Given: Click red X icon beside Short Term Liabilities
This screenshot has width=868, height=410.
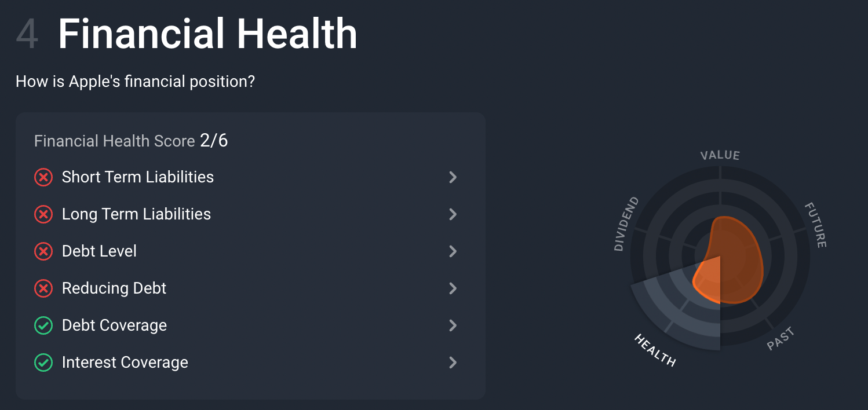Looking at the screenshot, I should click(43, 177).
